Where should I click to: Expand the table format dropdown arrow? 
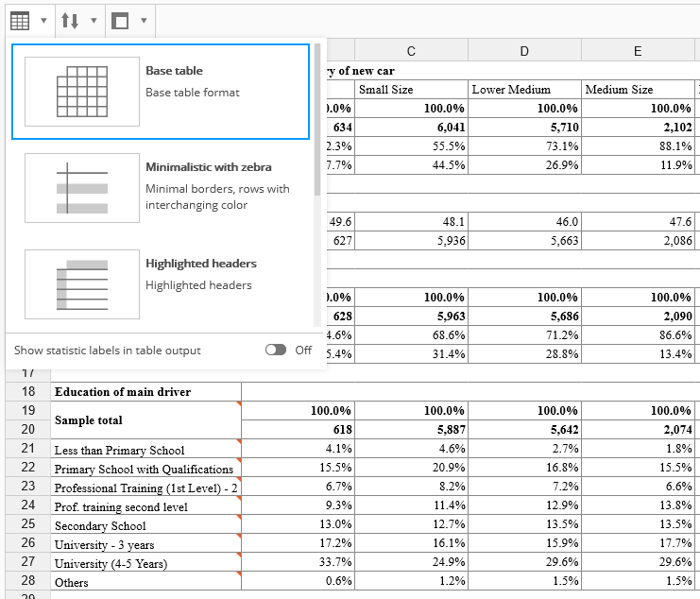pyautogui.click(x=43, y=21)
